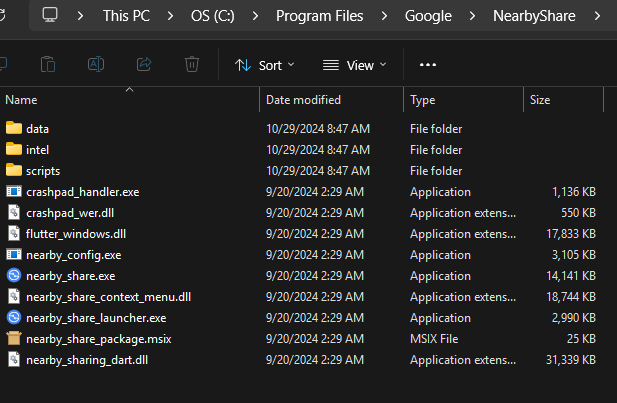Click the computer monitor icon in address bar
617x403 pixels.
tap(50, 15)
